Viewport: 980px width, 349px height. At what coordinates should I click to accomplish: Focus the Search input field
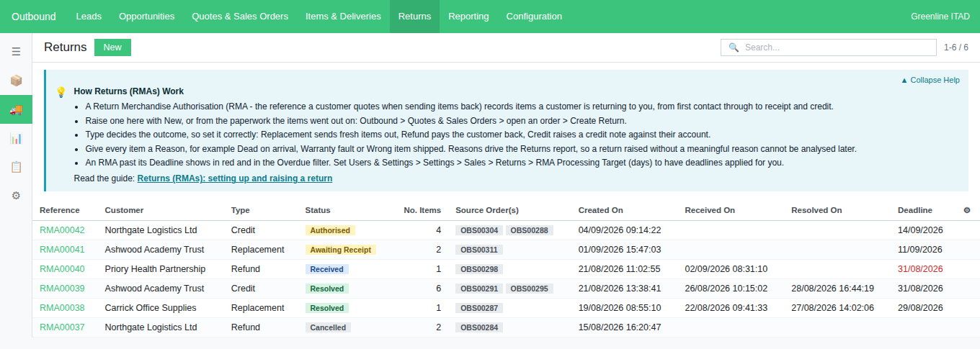click(829, 47)
